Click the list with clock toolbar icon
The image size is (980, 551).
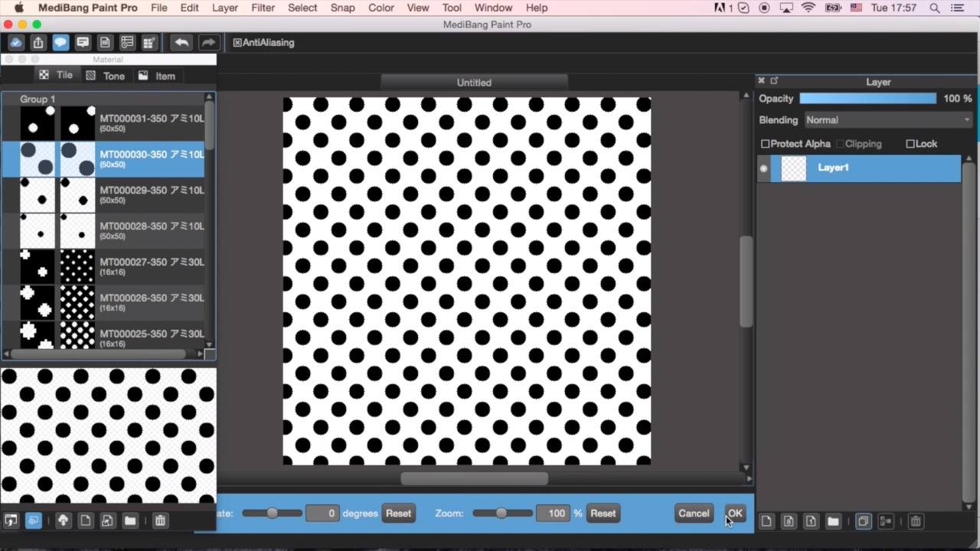tap(127, 43)
